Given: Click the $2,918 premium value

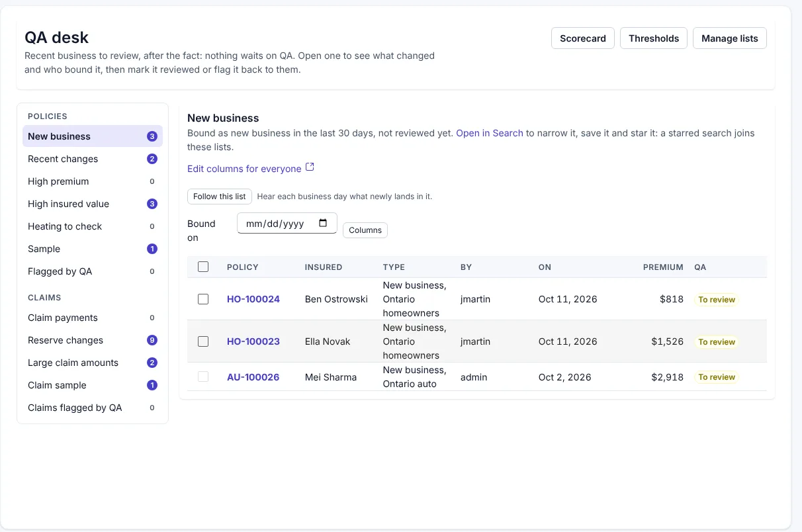Looking at the screenshot, I should (668, 377).
